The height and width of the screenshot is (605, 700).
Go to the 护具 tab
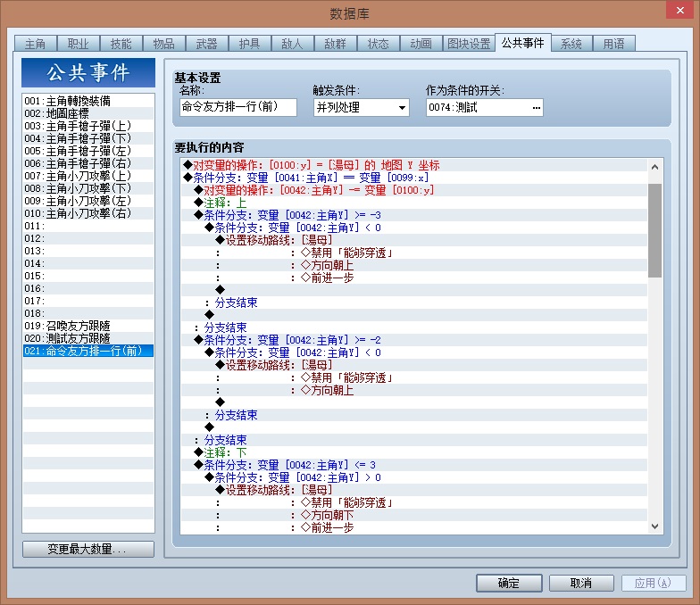click(x=250, y=44)
